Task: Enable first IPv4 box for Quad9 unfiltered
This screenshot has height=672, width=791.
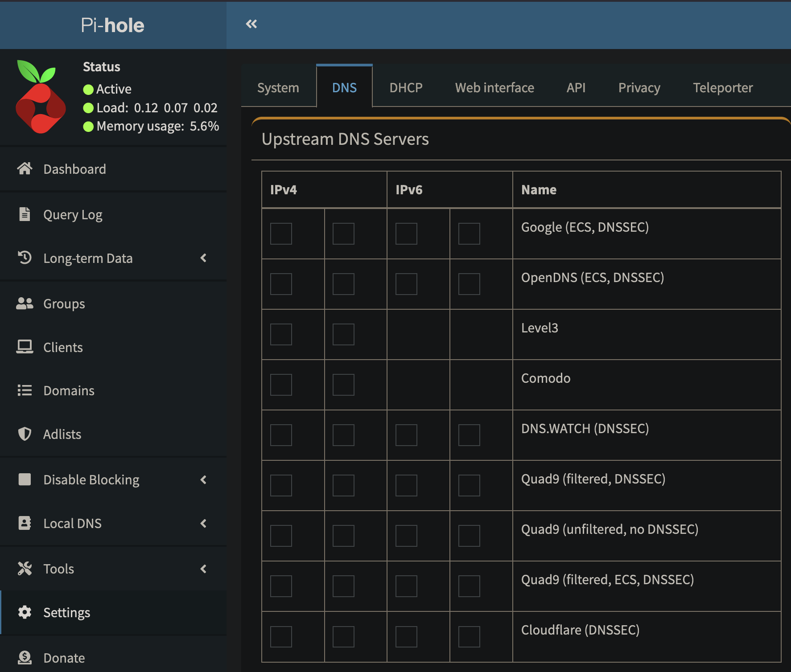Action: point(281,536)
